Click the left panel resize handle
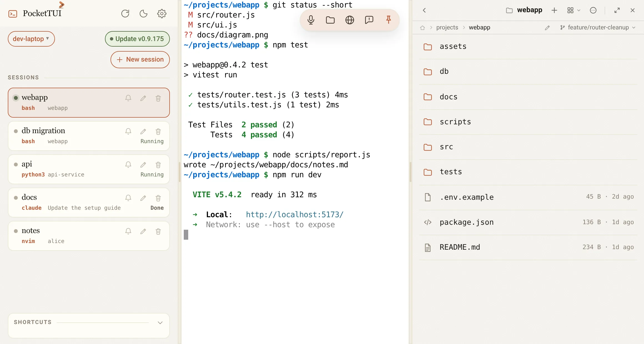Viewport: 644px width, 344px height. 180,172
